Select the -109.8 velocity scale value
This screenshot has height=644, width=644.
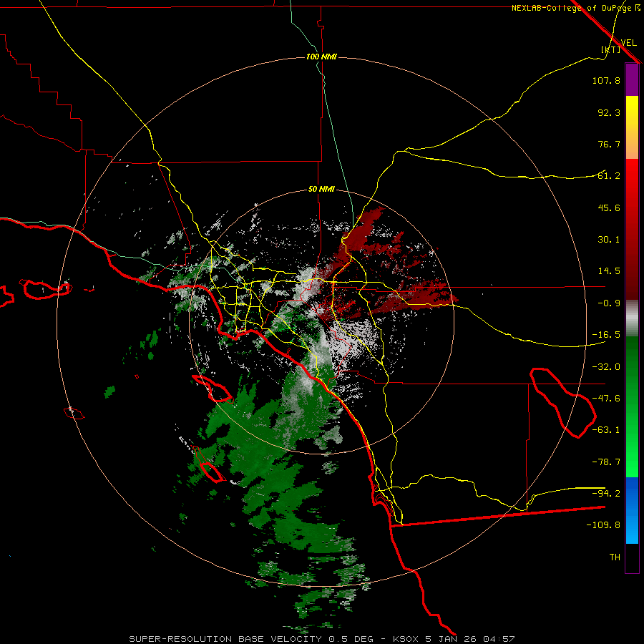click(603, 525)
